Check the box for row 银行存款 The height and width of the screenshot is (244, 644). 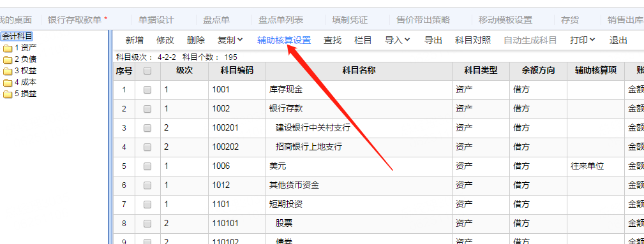click(147, 109)
